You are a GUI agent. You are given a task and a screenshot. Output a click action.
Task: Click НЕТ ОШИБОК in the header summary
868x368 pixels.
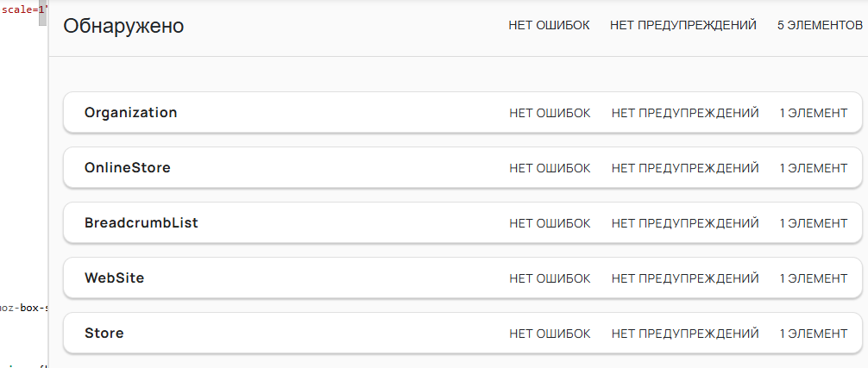(x=549, y=25)
